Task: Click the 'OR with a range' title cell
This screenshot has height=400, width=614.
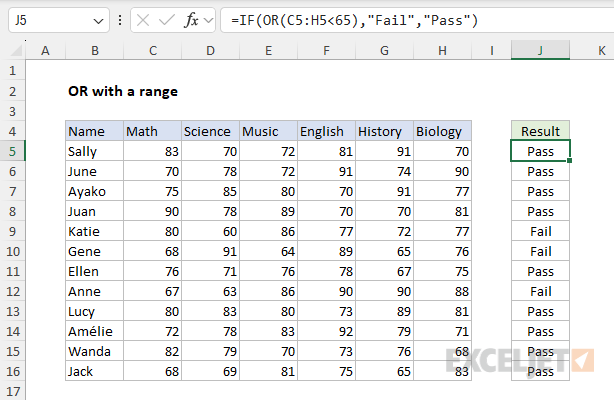Action: 123,91
